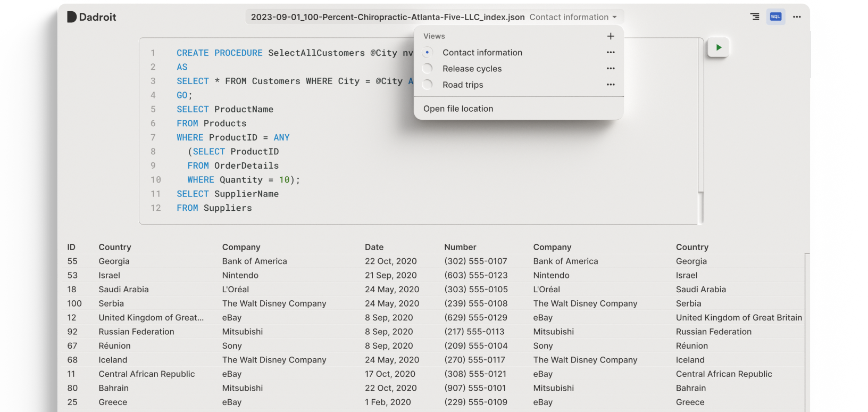
Task: Click the Release cycles menu label
Action: click(472, 69)
